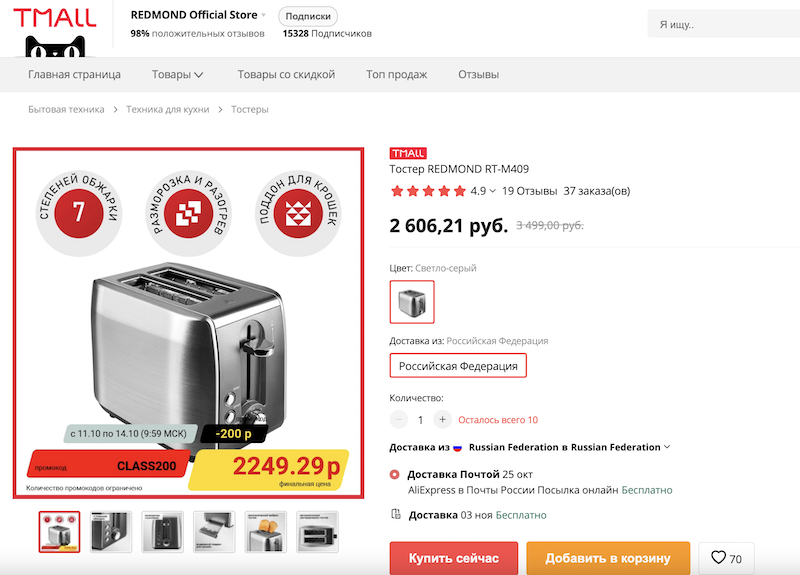Increase quantity with plus button
Image resolution: width=800 pixels, height=575 pixels.
tap(443, 420)
